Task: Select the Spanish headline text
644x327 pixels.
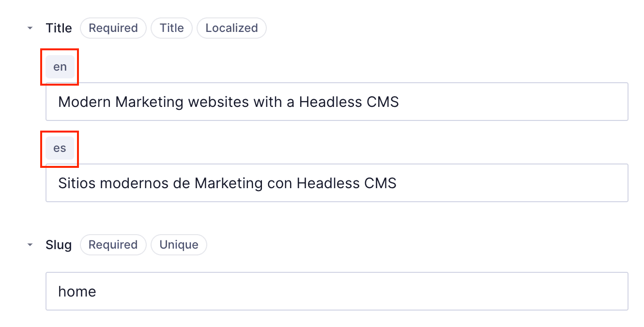Action: click(227, 183)
